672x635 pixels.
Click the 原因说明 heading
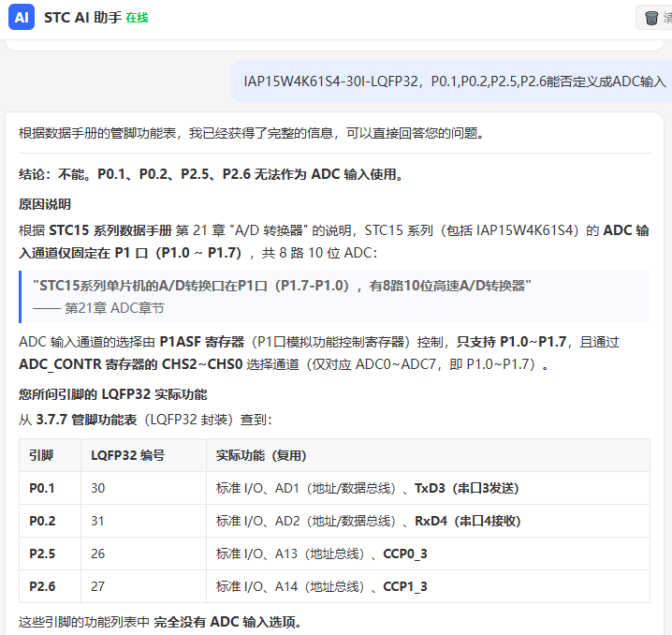pyautogui.click(x=45, y=204)
